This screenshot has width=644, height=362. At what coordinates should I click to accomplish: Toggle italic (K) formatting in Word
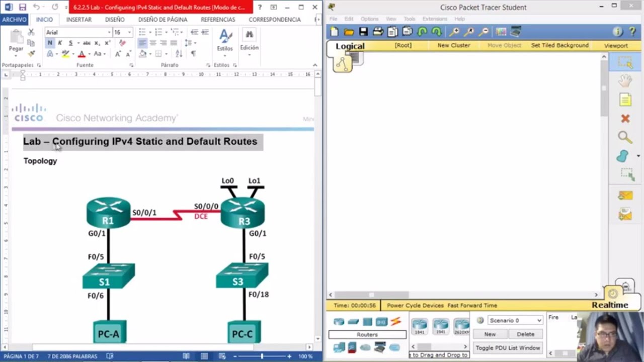pyautogui.click(x=60, y=43)
